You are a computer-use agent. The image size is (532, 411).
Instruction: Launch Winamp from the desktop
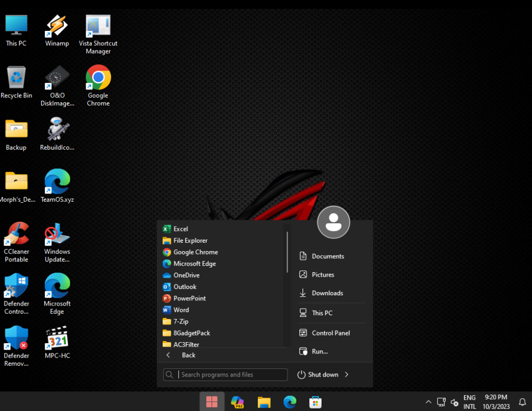(x=57, y=30)
